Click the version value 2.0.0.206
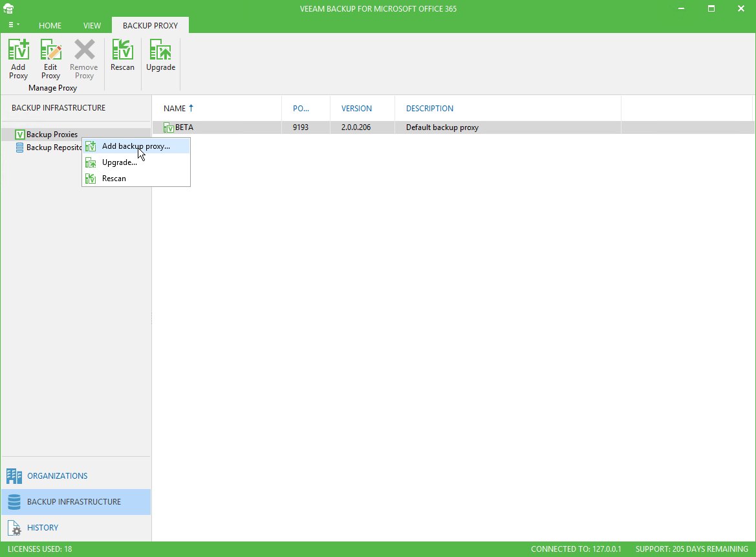The image size is (756, 557). [x=356, y=127]
